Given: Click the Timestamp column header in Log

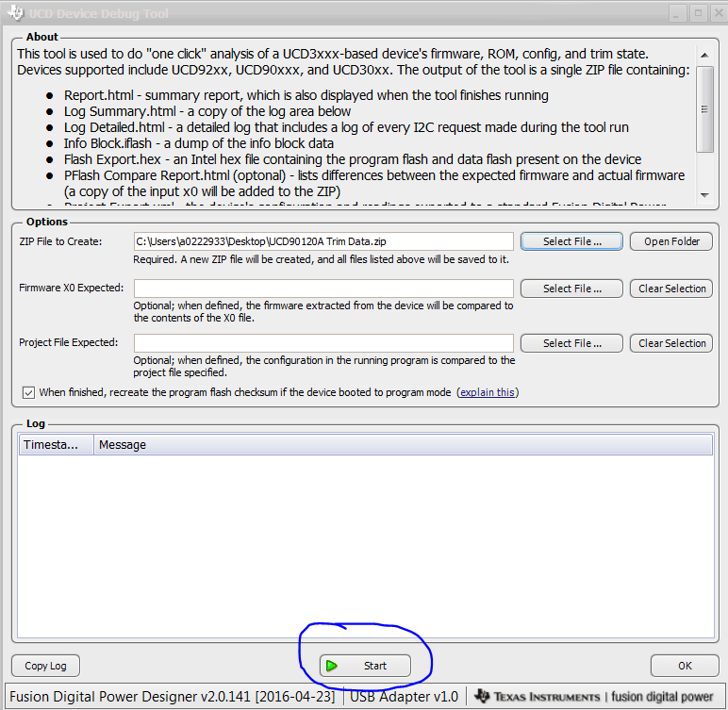Looking at the screenshot, I should [x=57, y=445].
